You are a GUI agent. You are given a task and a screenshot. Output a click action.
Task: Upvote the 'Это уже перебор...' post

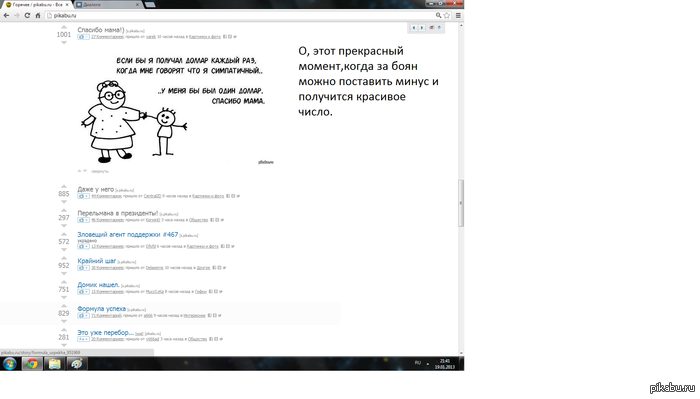pos(64,330)
